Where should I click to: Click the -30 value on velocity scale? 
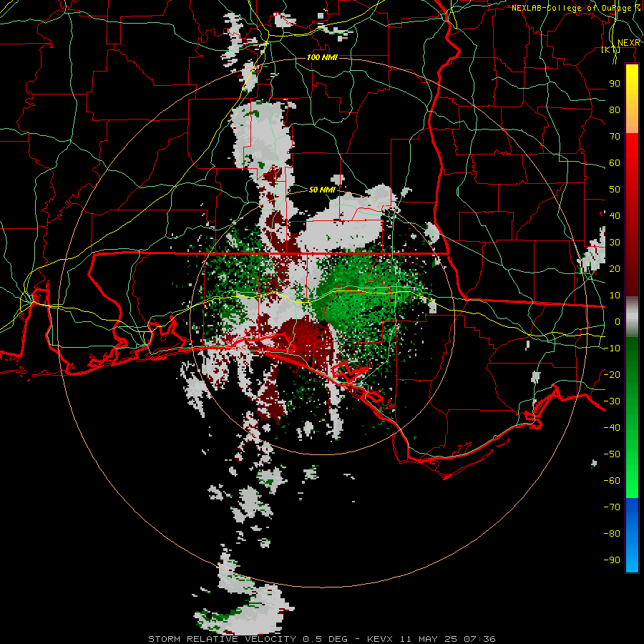coord(612,401)
